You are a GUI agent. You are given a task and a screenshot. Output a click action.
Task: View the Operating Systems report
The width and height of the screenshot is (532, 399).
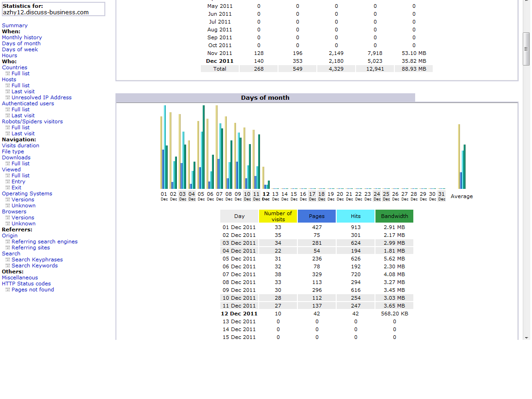pyautogui.click(x=27, y=194)
